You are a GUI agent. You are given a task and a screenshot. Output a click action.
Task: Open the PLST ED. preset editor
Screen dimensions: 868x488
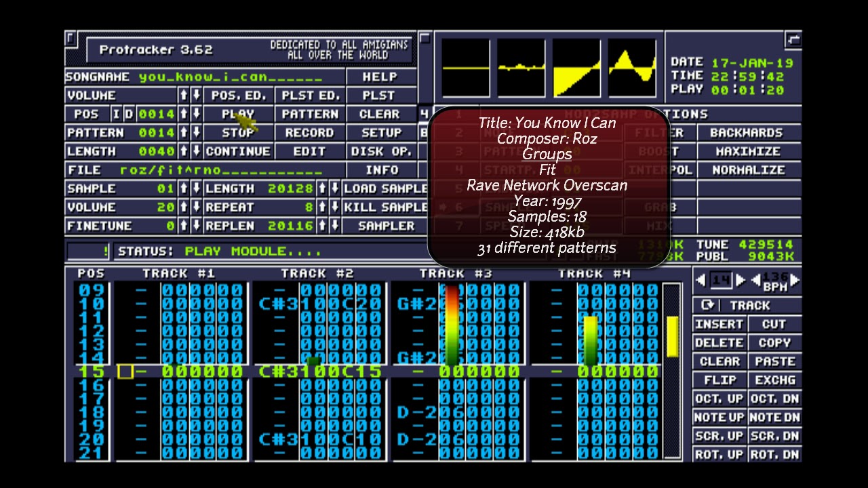pos(310,96)
